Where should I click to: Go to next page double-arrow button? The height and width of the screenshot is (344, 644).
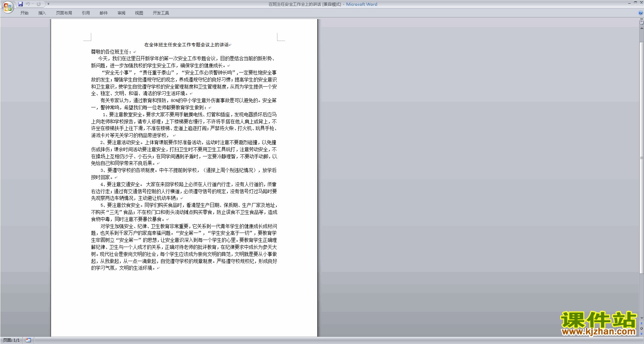[x=642, y=334]
